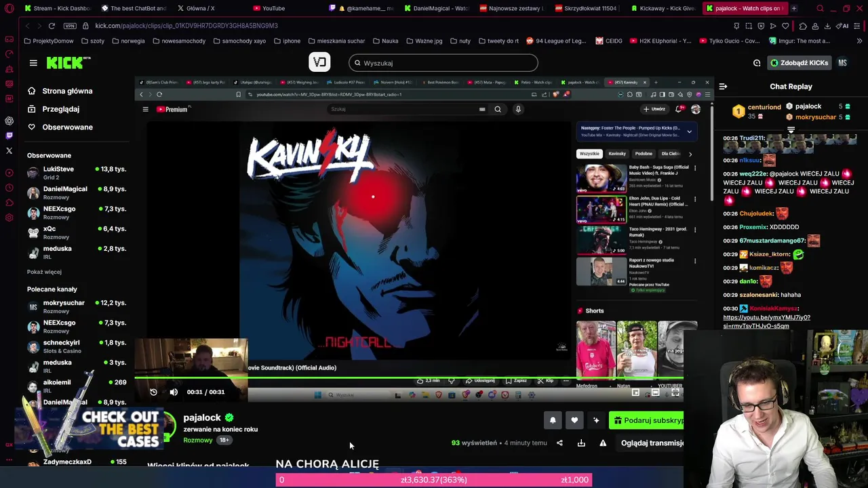Image resolution: width=868 pixels, height=488 pixels.
Task: Open the Opera easy setup menu icon
Action: point(856,26)
